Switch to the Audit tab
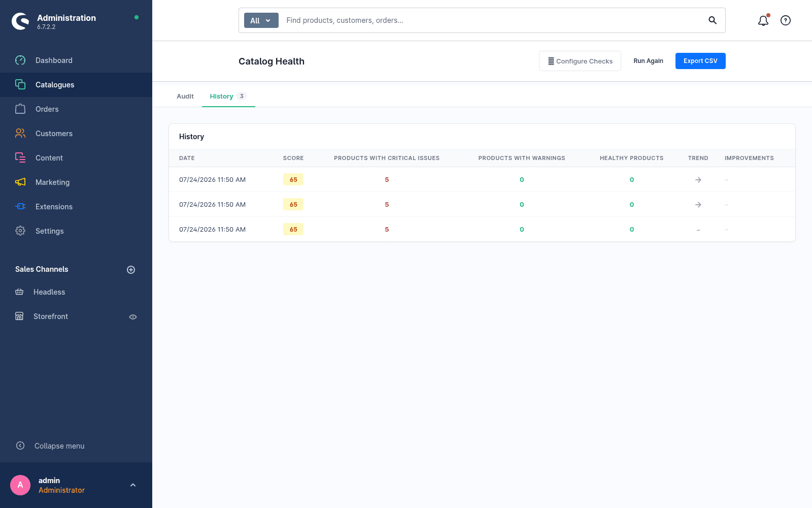Screen dimensions: 812x508 click(185, 97)
